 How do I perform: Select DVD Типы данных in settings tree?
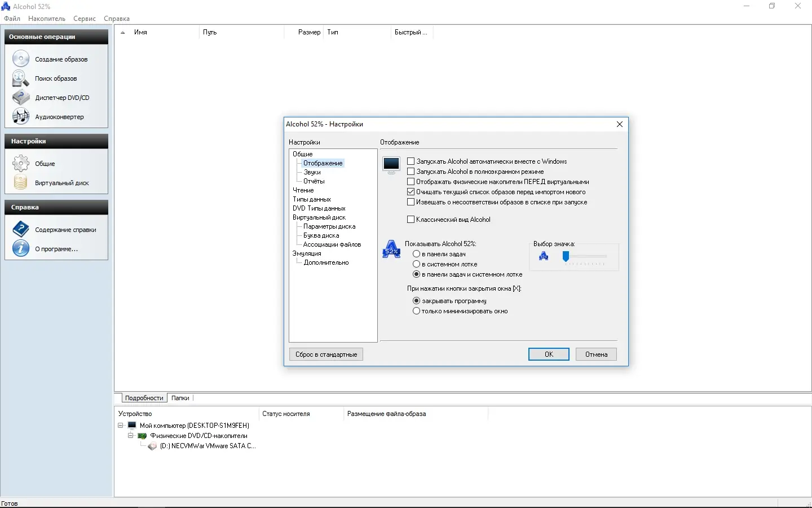319,208
